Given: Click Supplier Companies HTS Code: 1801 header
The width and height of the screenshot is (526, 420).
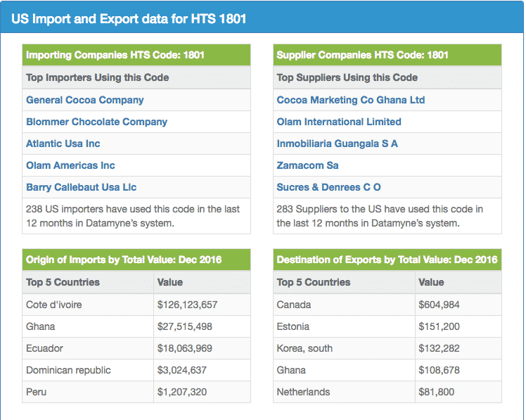Looking at the screenshot, I should (x=387, y=55).
